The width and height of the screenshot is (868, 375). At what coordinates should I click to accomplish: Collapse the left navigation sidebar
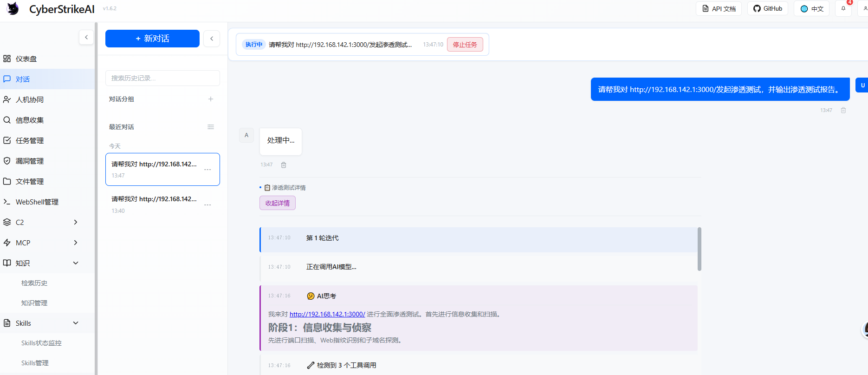(x=86, y=37)
